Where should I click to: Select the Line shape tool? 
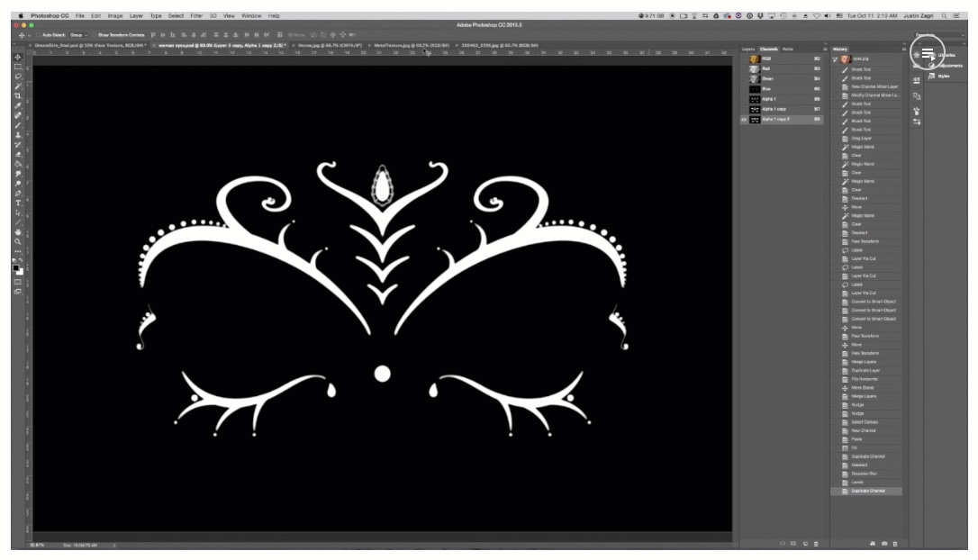point(18,222)
